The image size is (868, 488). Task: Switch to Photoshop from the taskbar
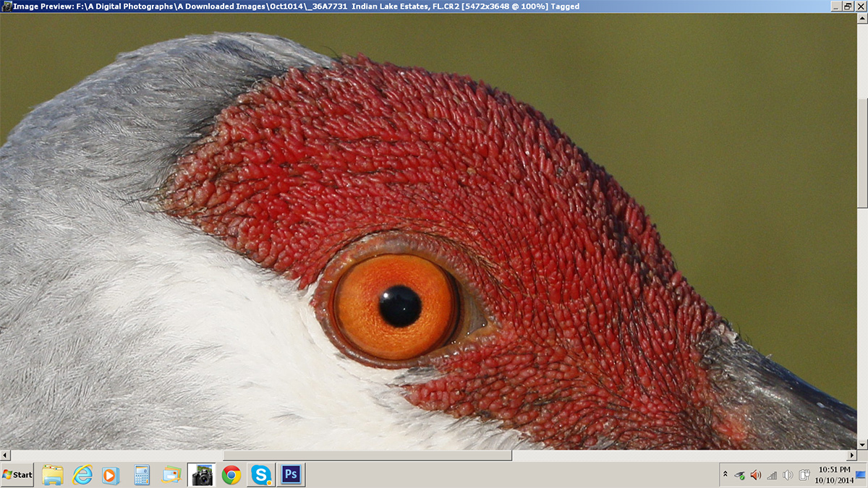pyautogui.click(x=291, y=475)
